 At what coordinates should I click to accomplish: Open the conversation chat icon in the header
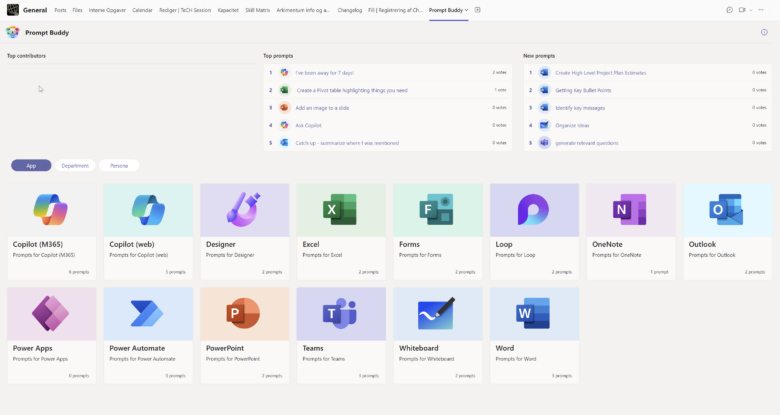tap(729, 10)
